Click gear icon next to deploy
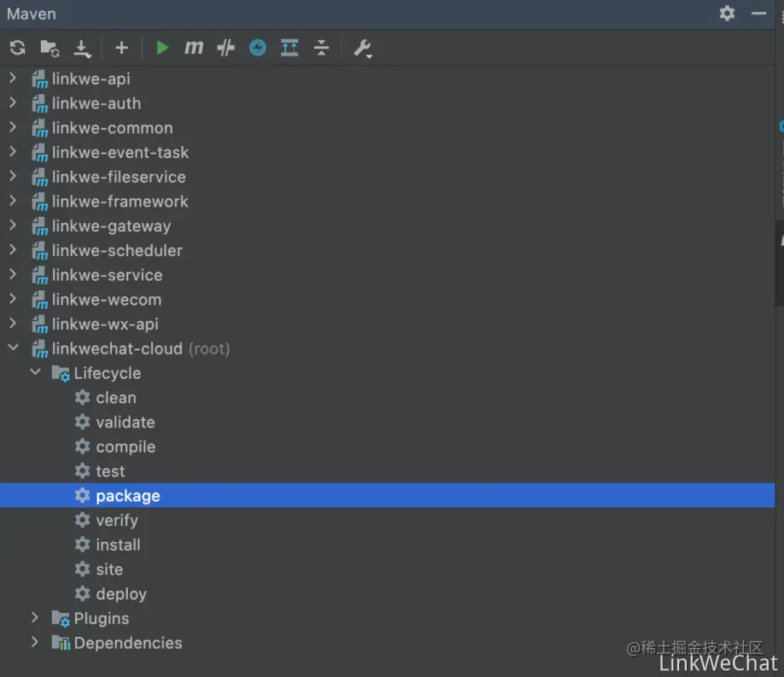 (82, 593)
